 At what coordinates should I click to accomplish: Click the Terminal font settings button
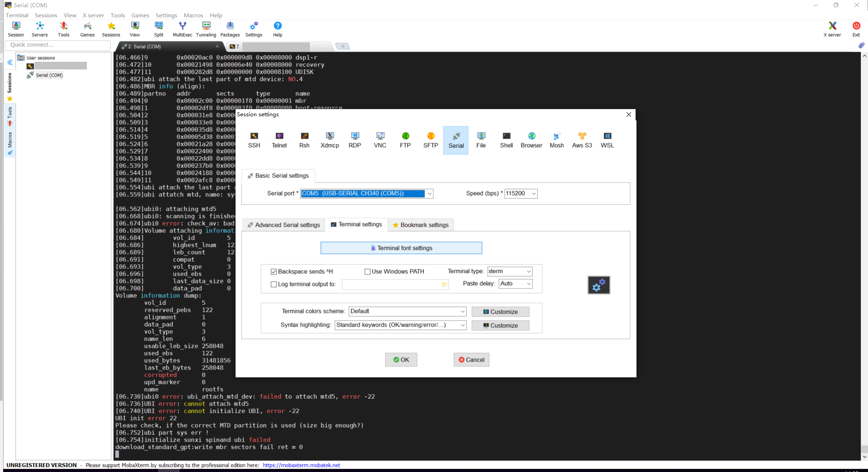coord(401,248)
